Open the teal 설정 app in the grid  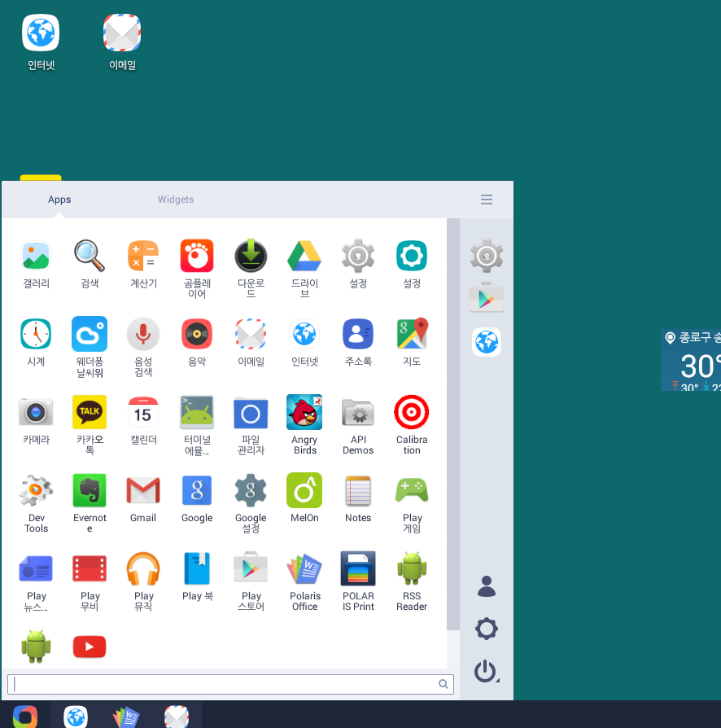pyautogui.click(x=412, y=256)
